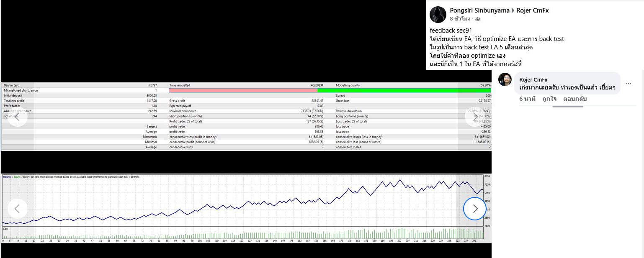Click previous arrow on the backtest report image
Image resolution: width=644 pixels, height=258 pixels.
[17, 116]
